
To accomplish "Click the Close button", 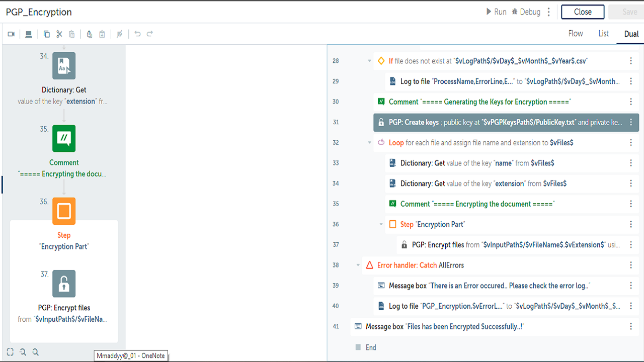I will pyautogui.click(x=583, y=12).
